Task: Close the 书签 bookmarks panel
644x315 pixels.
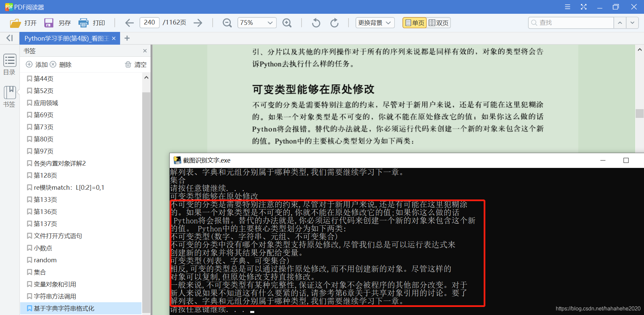Action: point(145,51)
